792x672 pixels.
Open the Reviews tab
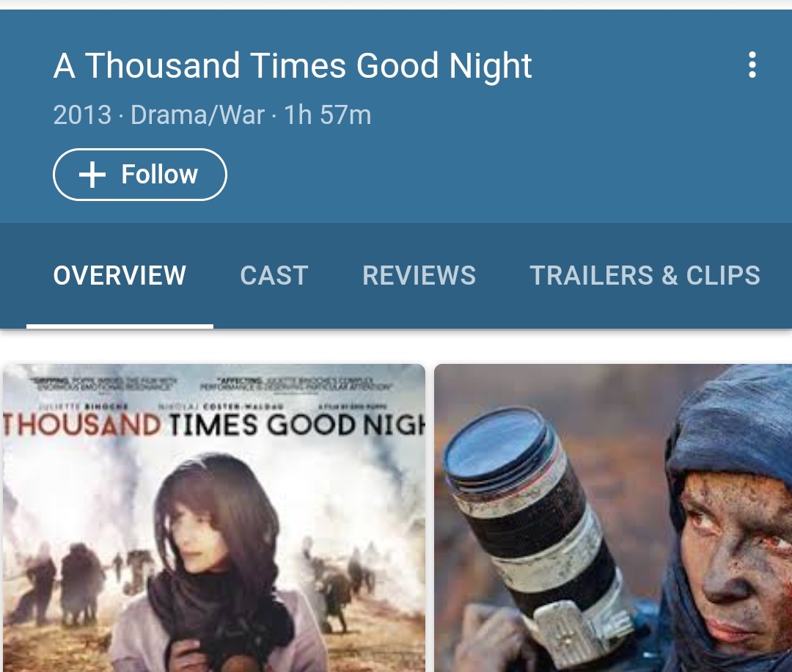(x=419, y=275)
